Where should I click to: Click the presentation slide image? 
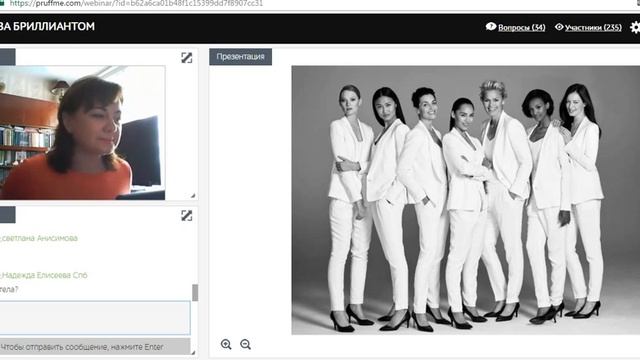tap(466, 200)
